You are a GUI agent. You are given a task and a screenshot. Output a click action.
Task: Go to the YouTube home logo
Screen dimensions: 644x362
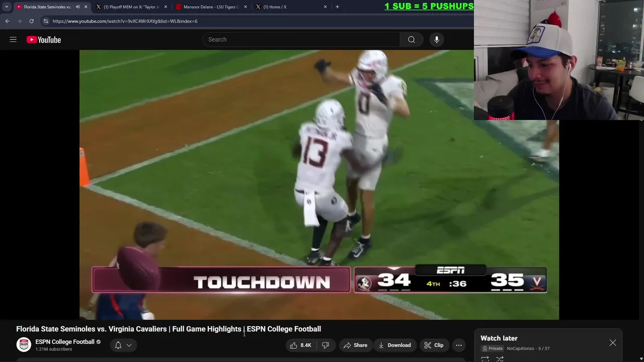(44, 40)
